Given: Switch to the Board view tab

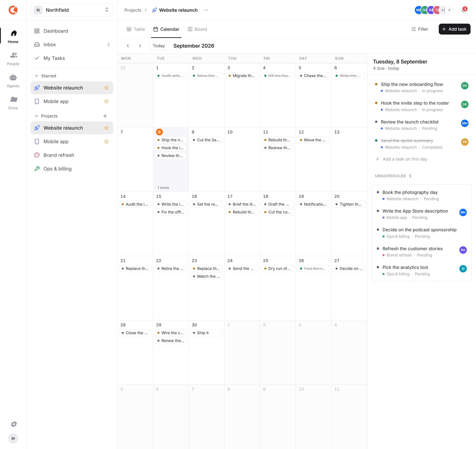Looking at the screenshot, I should point(197,29).
